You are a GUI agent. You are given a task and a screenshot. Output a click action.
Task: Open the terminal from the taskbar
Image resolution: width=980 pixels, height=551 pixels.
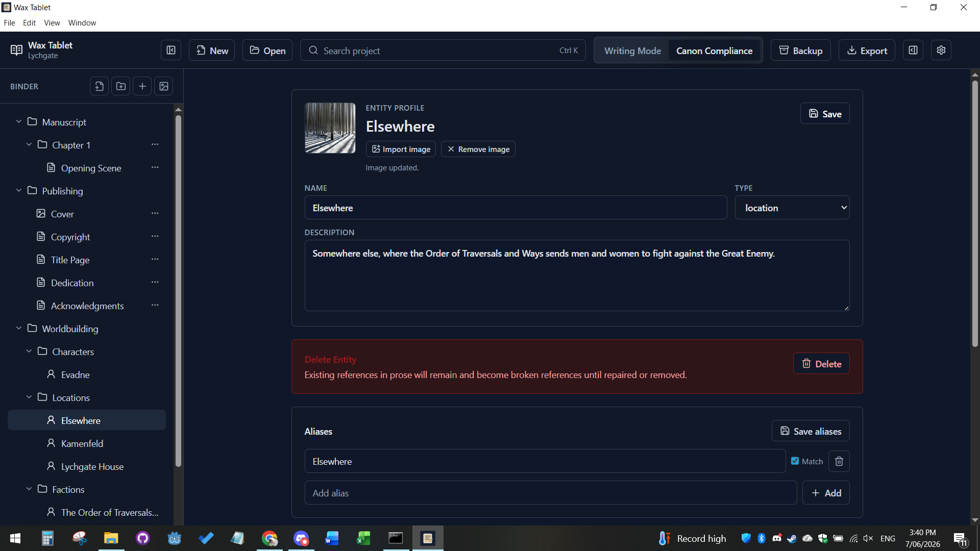click(396, 538)
